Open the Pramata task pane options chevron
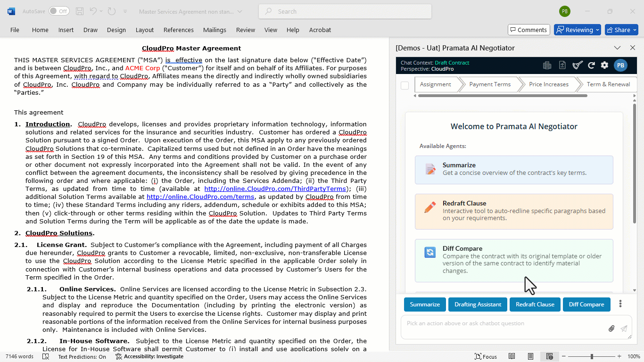This screenshot has width=644, height=362. tap(617, 48)
